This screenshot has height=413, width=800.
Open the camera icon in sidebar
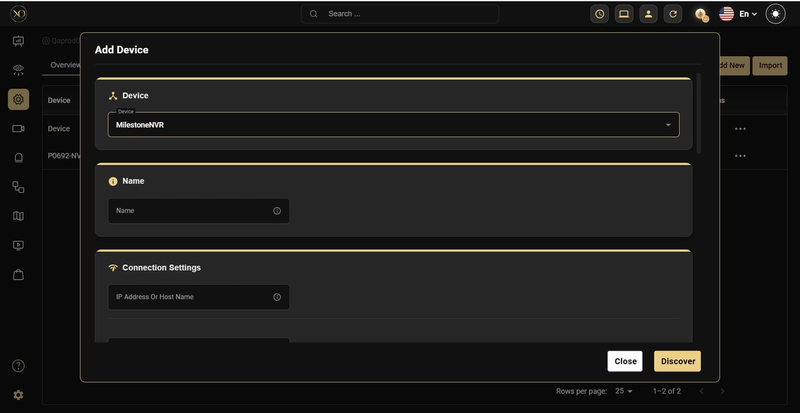[18, 129]
